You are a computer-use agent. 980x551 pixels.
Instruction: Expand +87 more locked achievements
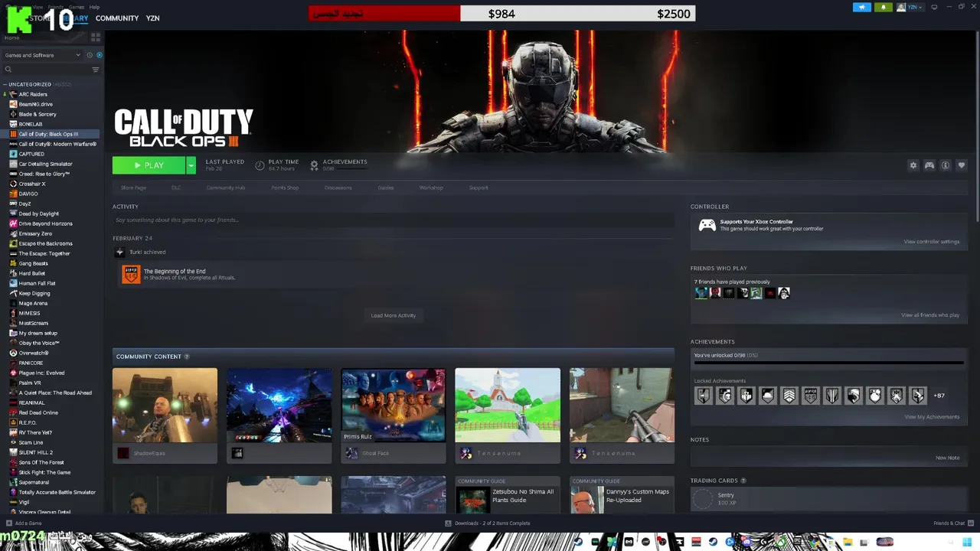tap(939, 396)
